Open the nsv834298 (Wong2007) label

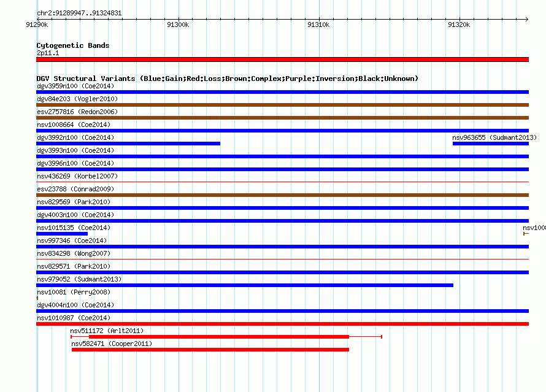[x=74, y=253]
